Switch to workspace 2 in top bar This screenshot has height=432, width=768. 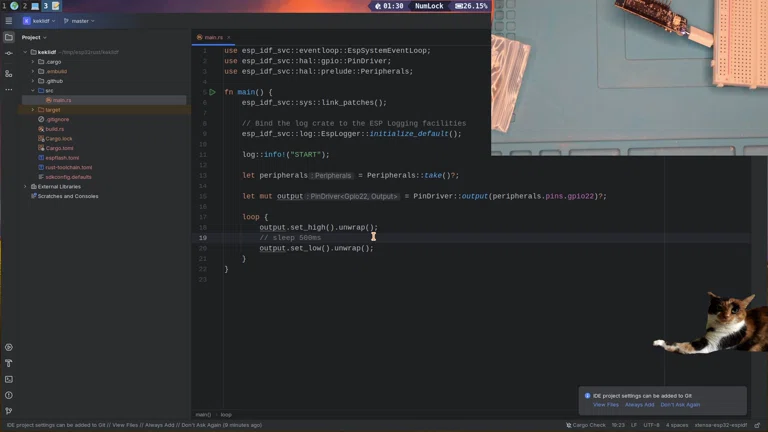pyautogui.click(x=24, y=6)
